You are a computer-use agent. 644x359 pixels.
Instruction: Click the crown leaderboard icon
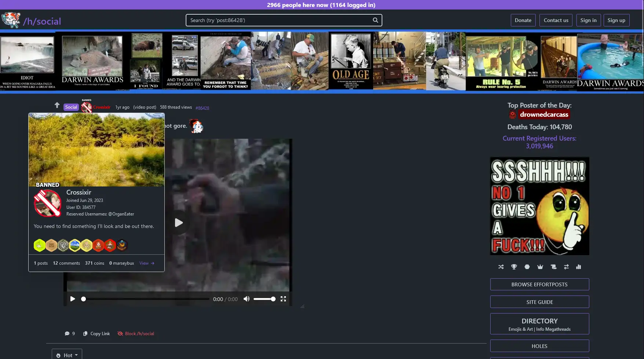540,267
